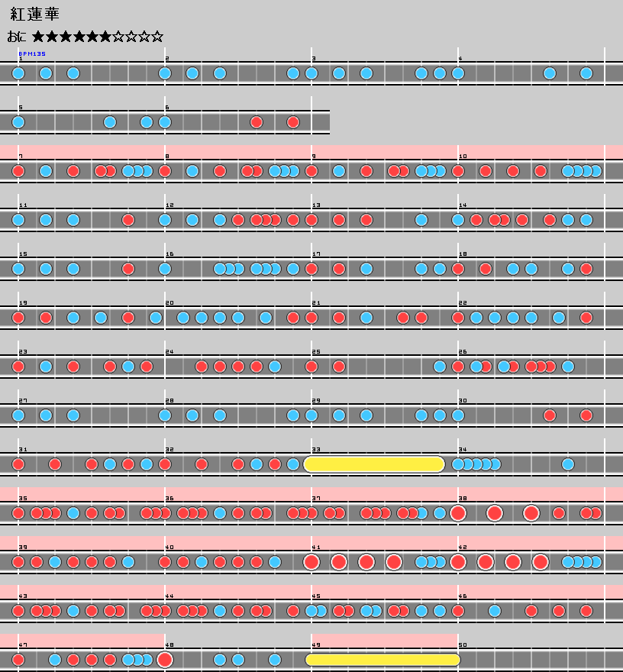Image resolution: width=623 pixels, height=672 pixels.
Task: Select the only blue note in measure 46
Action: 495,611
